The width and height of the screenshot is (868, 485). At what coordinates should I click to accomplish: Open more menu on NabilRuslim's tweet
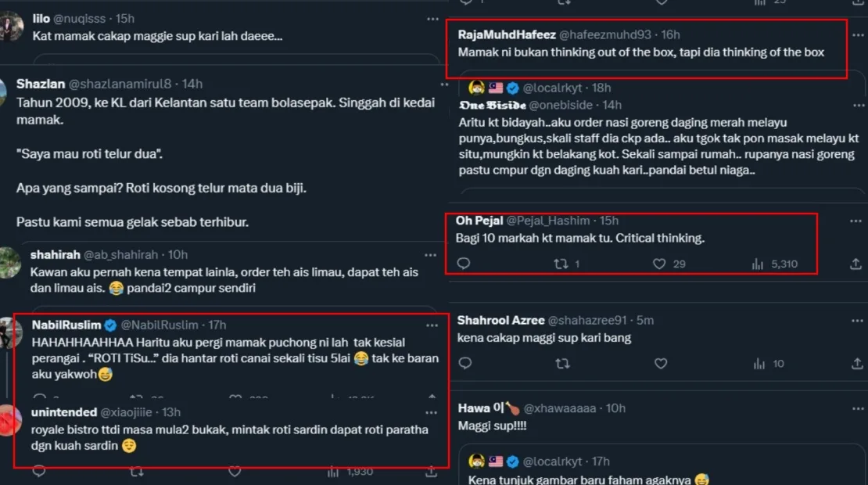pos(432,325)
